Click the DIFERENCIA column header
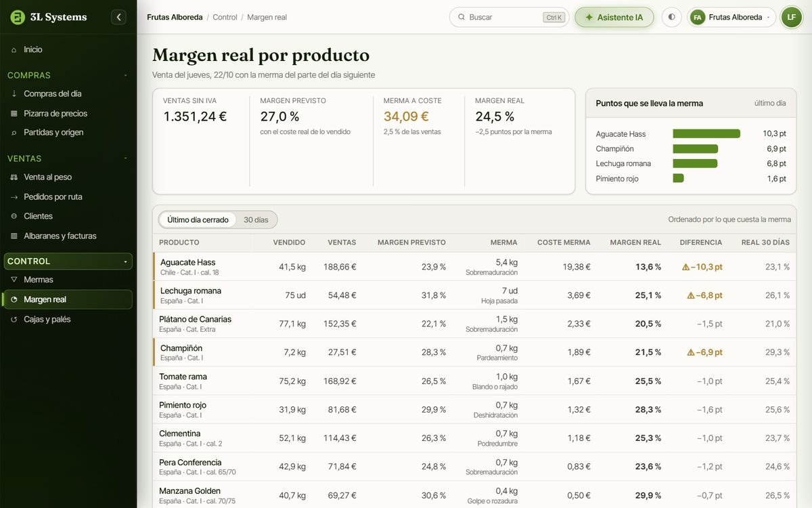Screen dimensions: 812x508 click(701, 242)
